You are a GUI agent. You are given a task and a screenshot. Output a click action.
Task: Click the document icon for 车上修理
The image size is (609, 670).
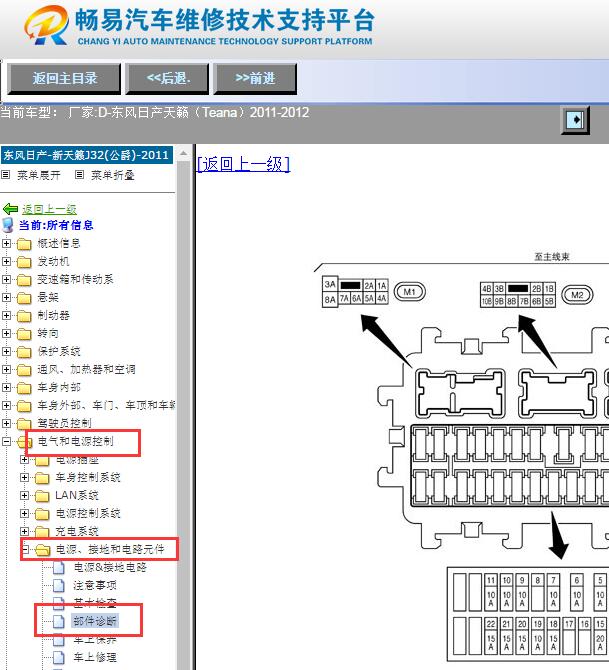coord(59,658)
